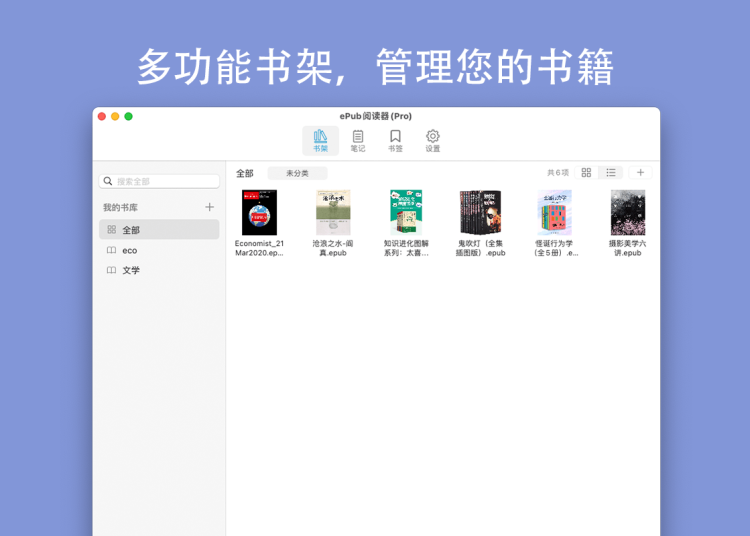The image size is (750, 536).
Task: Open the 摄影美学六讲 book cover
Action: click(x=627, y=213)
